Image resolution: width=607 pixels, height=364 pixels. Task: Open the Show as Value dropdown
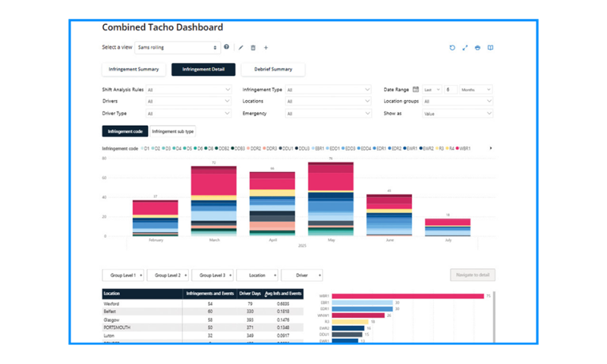click(458, 113)
